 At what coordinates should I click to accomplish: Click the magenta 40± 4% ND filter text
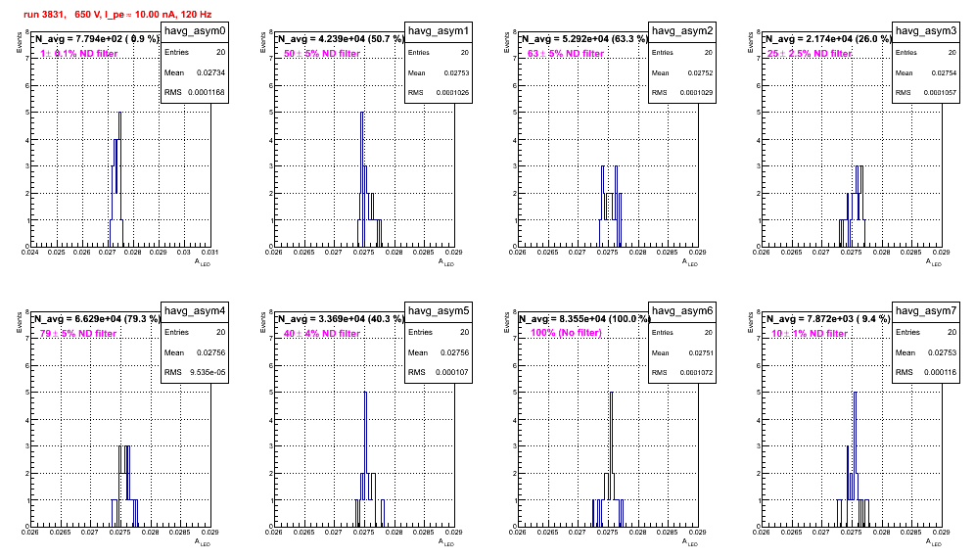[x=322, y=334]
